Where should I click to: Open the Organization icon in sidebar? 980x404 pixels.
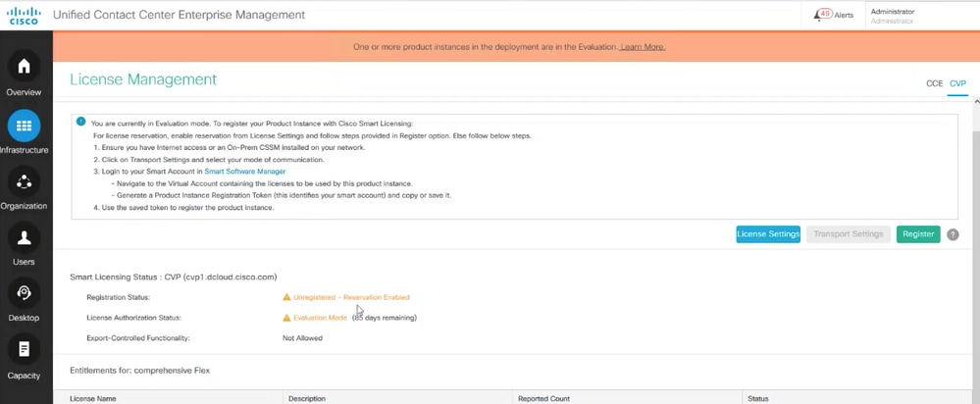(24, 181)
